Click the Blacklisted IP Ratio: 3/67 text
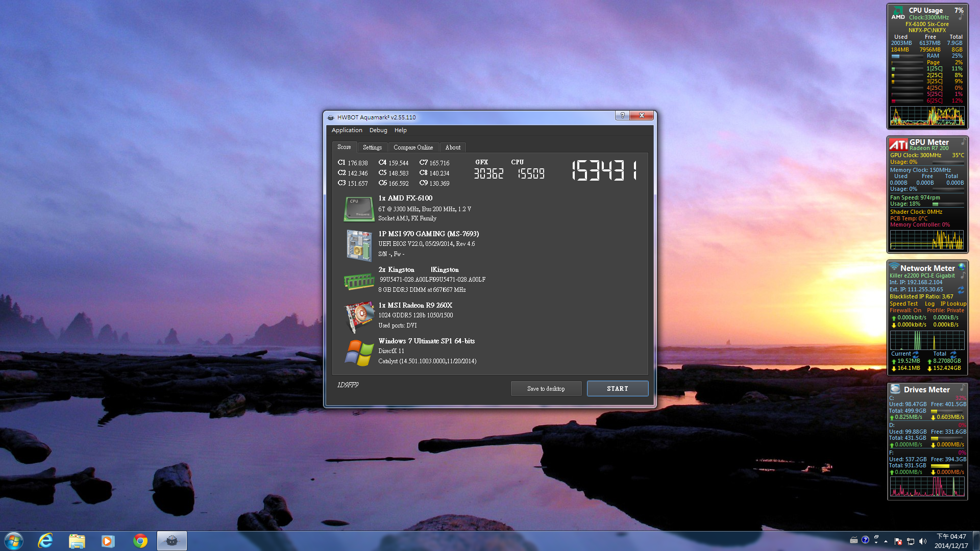The image size is (980, 551). pos(921,296)
